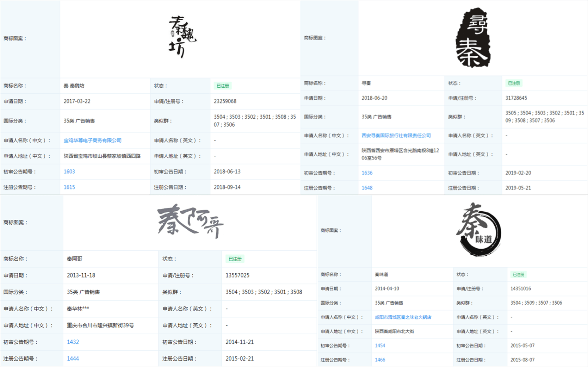Click the 已注册 status badge for 秦阿哥

point(235,259)
